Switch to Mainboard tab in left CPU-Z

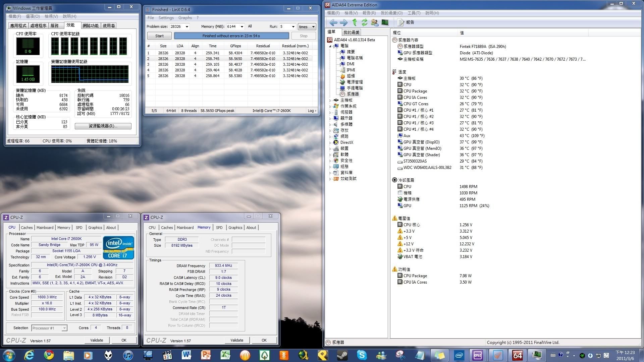pyautogui.click(x=45, y=228)
